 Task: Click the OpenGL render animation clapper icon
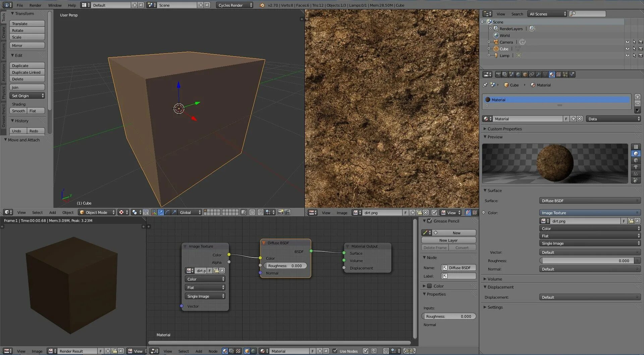tap(287, 212)
